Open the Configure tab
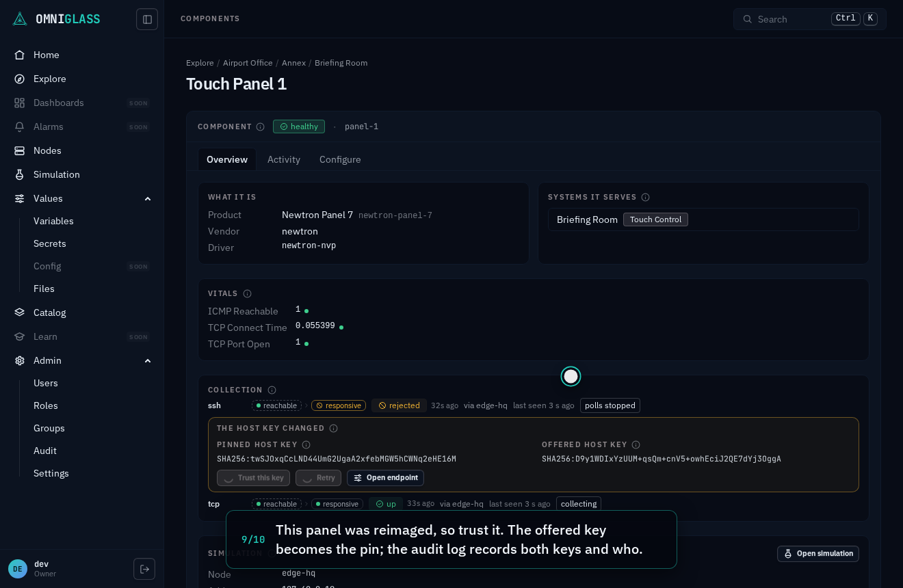903x588 pixels. (x=340, y=159)
